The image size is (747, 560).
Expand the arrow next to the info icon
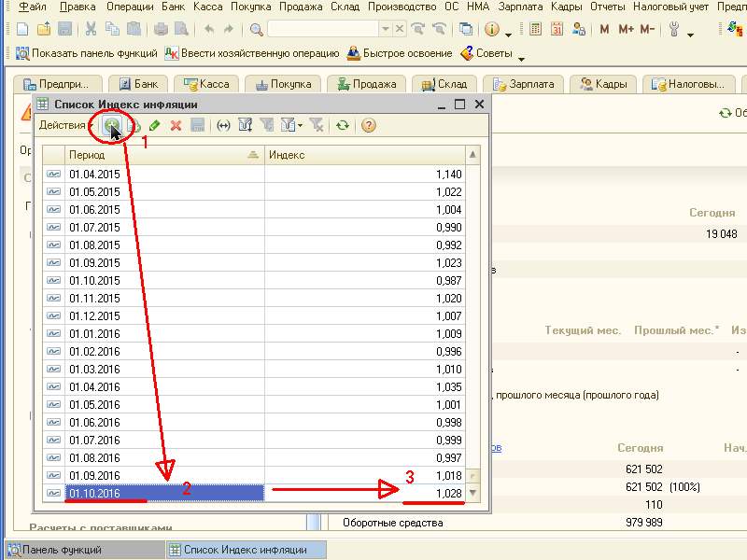[508, 34]
